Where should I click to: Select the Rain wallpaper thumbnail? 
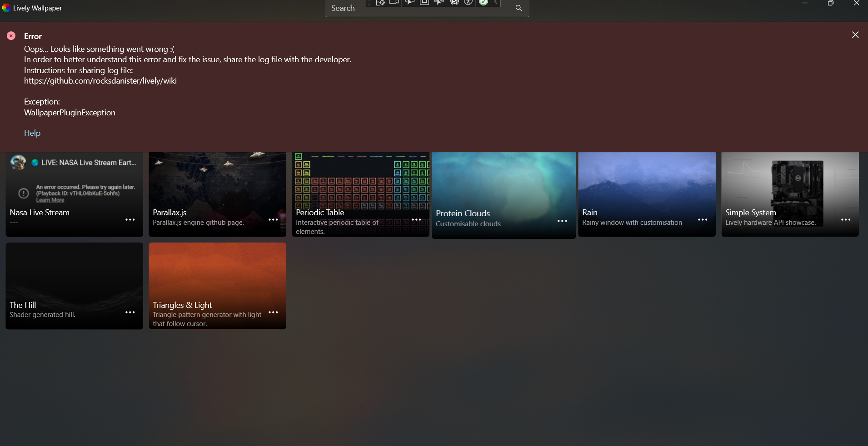tap(646, 186)
